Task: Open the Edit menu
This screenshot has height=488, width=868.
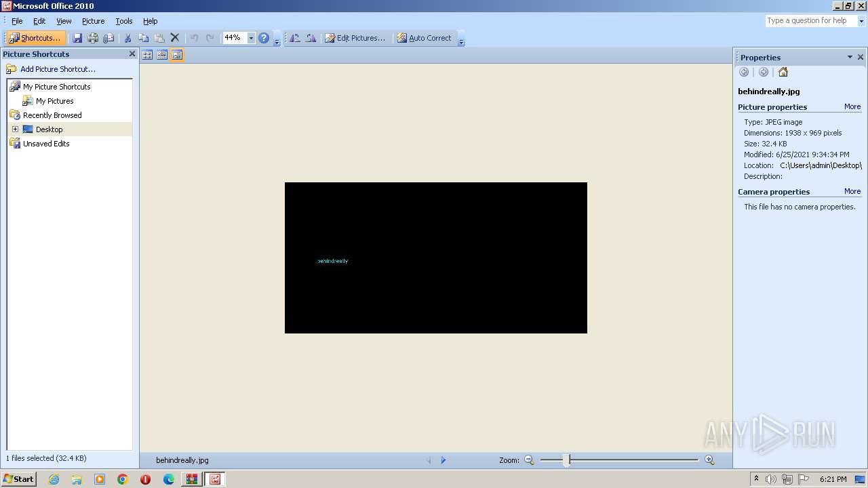Action: (39, 21)
